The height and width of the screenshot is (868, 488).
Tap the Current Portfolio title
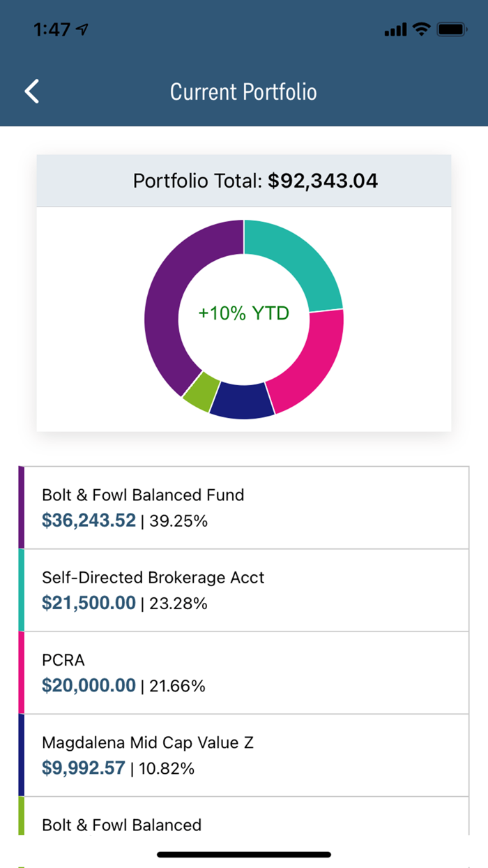(x=243, y=92)
